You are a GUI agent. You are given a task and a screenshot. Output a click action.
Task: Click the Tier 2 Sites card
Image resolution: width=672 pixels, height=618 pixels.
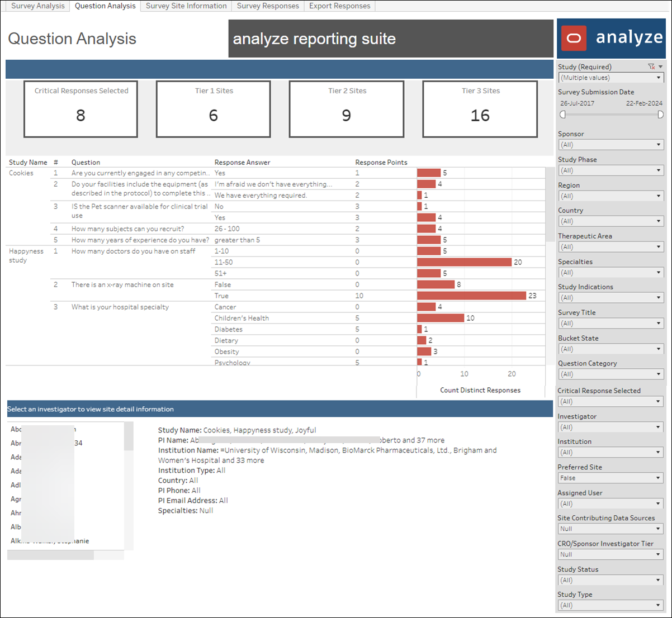(347, 109)
